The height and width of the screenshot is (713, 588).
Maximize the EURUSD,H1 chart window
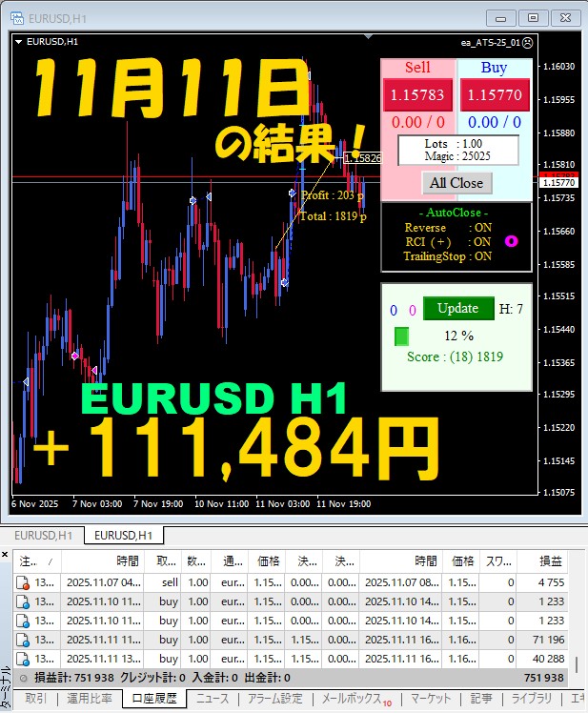(x=533, y=18)
